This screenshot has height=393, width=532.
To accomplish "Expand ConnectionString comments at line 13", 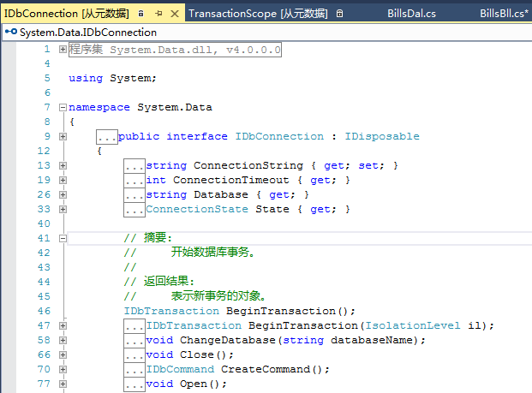I will pyautogui.click(x=63, y=166).
